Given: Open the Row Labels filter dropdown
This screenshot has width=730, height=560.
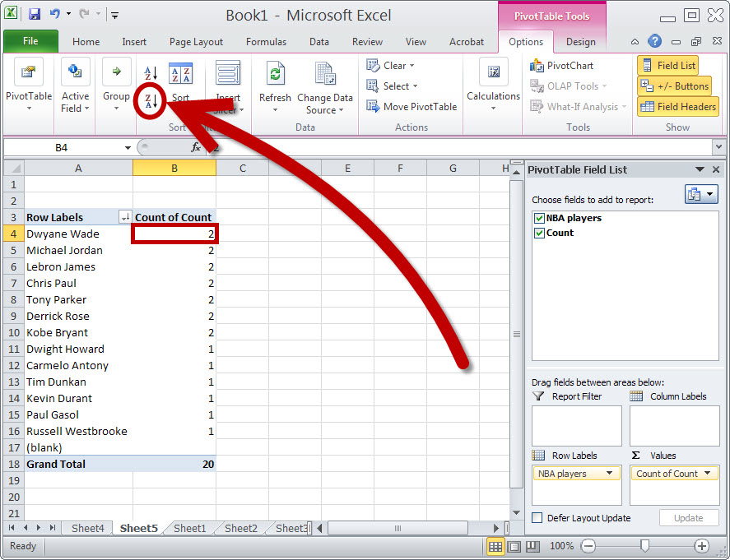Looking at the screenshot, I should point(125,217).
